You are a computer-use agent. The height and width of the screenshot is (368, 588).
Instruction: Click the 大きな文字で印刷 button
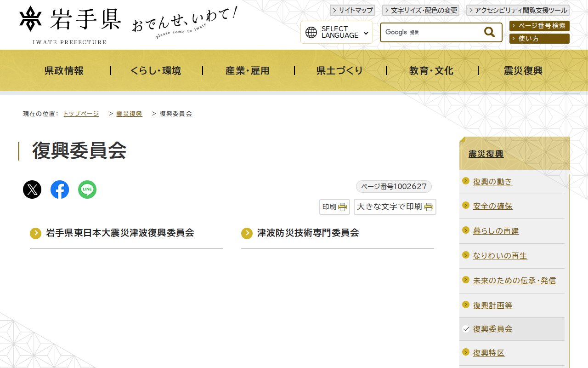pyautogui.click(x=395, y=207)
